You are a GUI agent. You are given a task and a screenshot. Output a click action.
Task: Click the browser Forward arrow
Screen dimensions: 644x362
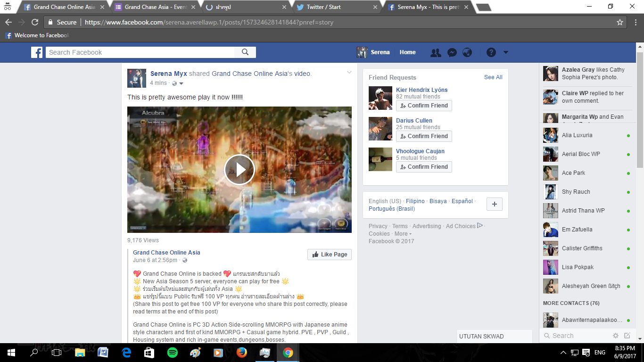click(x=22, y=22)
